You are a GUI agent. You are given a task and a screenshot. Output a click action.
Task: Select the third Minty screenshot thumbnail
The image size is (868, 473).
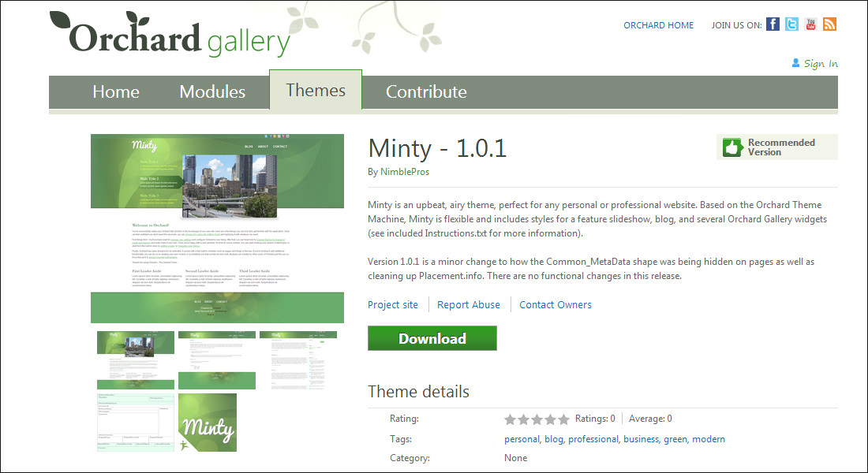click(298, 360)
